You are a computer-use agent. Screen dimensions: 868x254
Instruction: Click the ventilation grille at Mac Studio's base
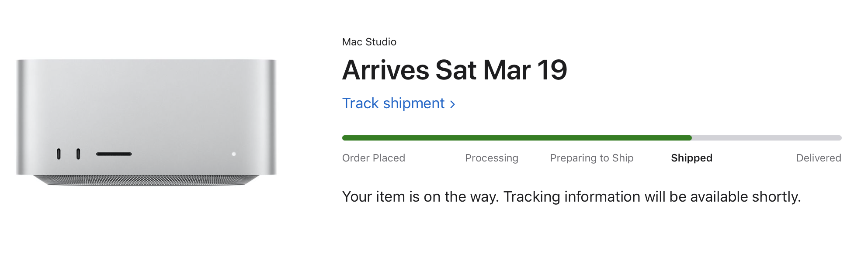tap(146, 180)
